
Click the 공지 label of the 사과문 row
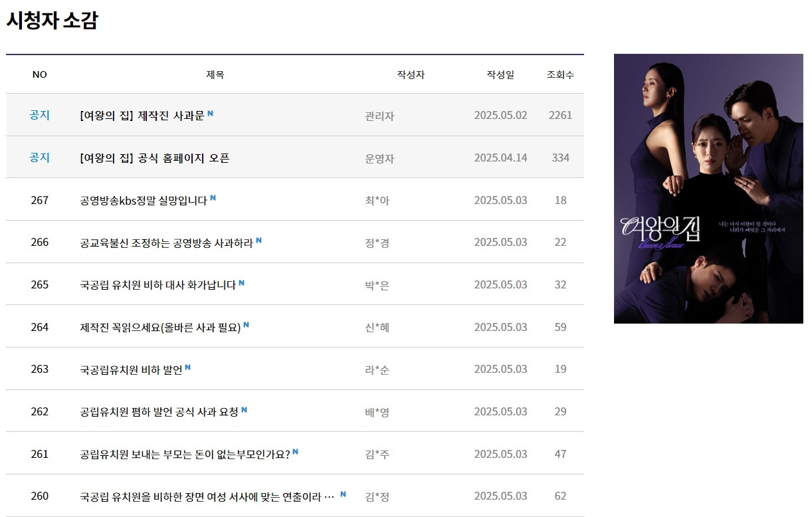pos(40,115)
